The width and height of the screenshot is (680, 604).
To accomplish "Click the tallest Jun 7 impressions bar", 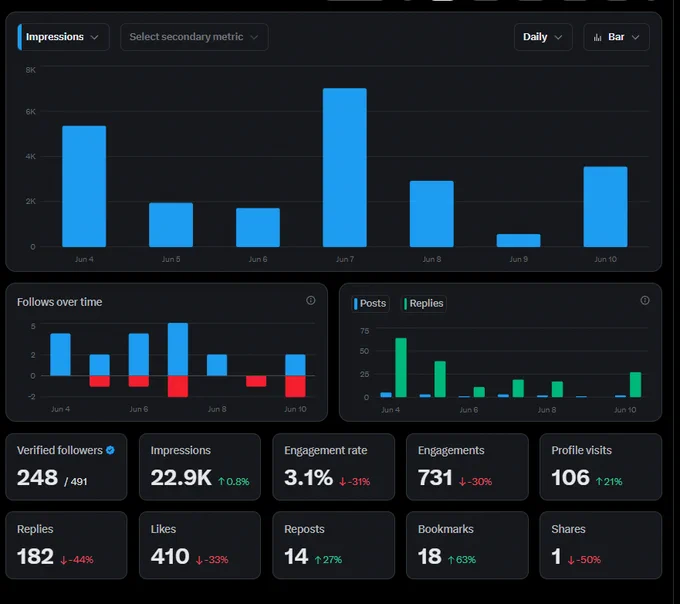I will tap(345, 167).
